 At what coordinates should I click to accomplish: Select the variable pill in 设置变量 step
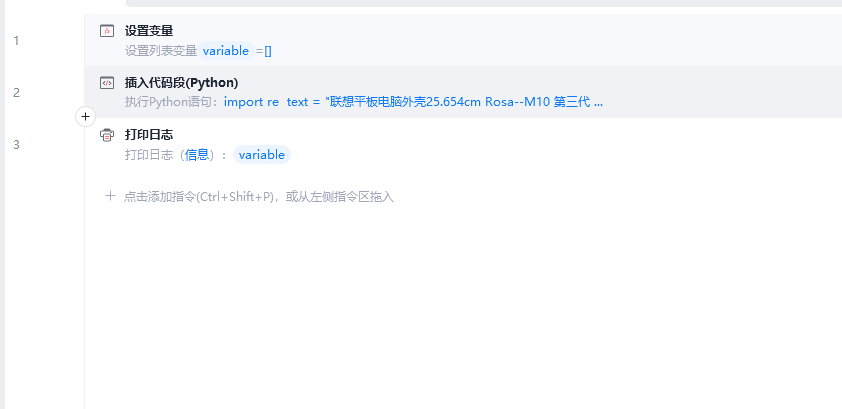tap(226, 50)
